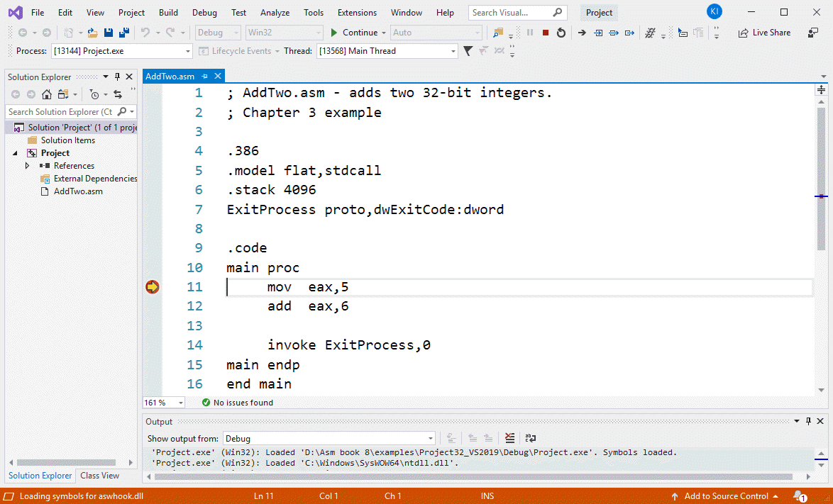Open the Process combo box dropdown
Screen dimensions: 833x504
(189, 50)
